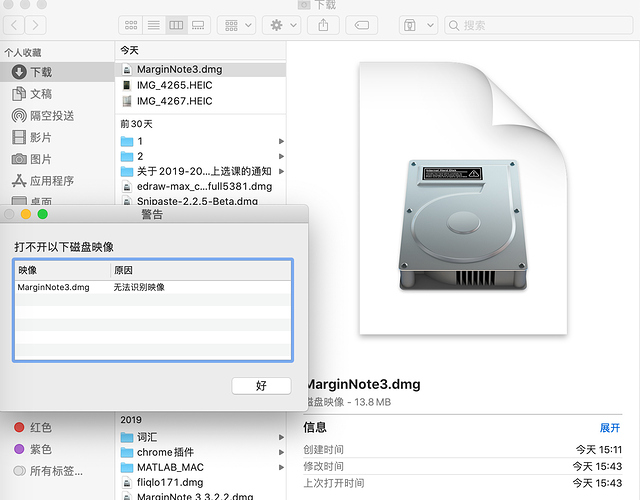Switch to gallery view in the toolbar
The image size is (640, 500).
[199, 25]
